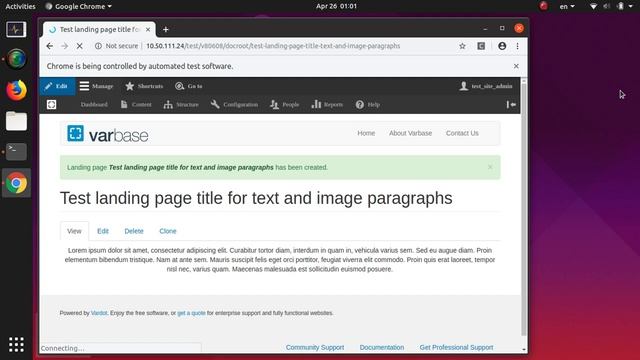Open Get Professional Support footer link
Viewport: 640px width, 360px height.
pyautogui.click(x=456, y=347)
